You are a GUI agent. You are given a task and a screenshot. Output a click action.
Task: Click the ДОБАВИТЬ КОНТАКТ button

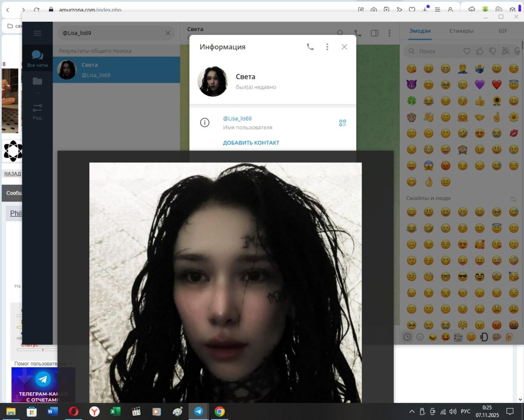(251, 143)
